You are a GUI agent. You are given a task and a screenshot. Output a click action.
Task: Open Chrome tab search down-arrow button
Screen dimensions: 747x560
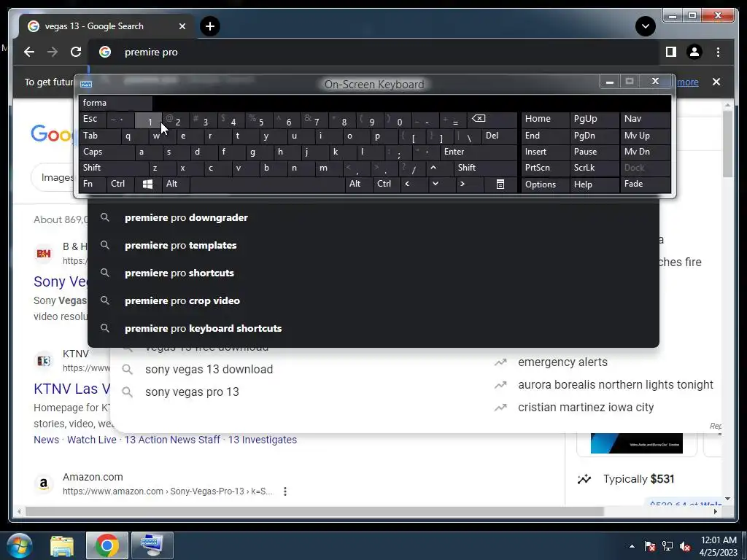tap(645, 26)
